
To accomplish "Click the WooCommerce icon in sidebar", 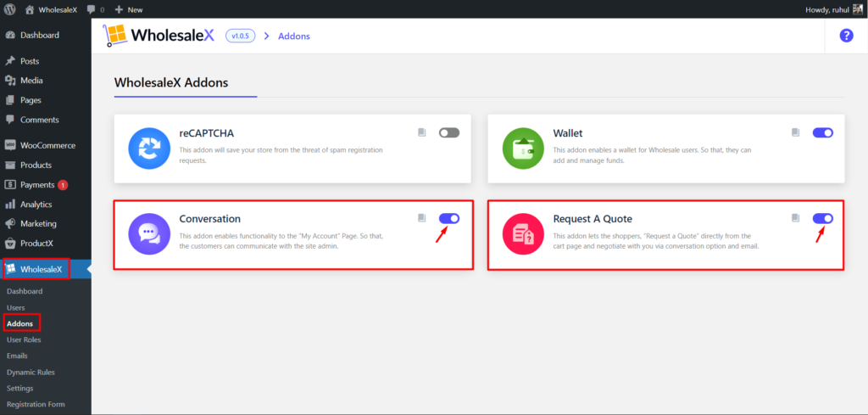I will tap(10, 145).
